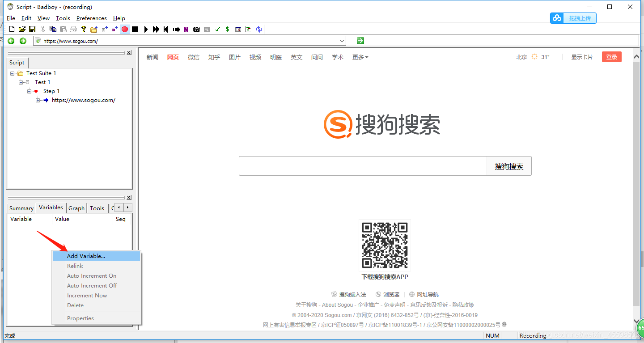Open the Preferences menu
The width and height of the screenshot is (644, 343).
click(x=92, y=18)
